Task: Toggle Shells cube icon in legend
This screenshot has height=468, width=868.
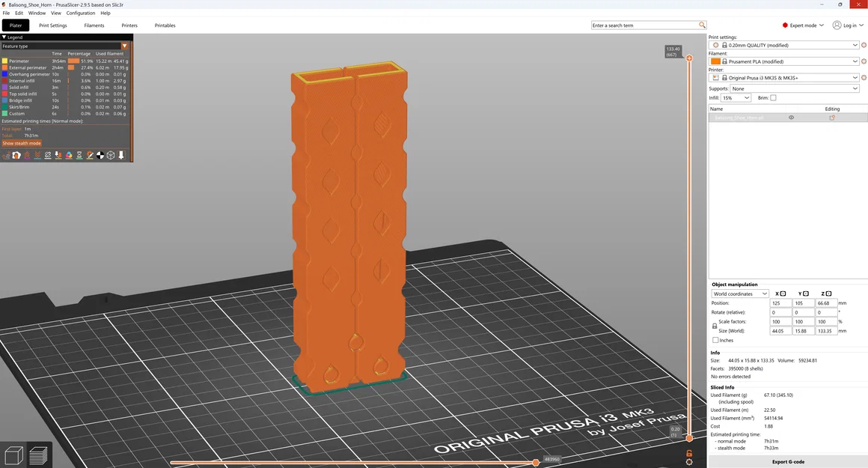Action: point(111,156)
